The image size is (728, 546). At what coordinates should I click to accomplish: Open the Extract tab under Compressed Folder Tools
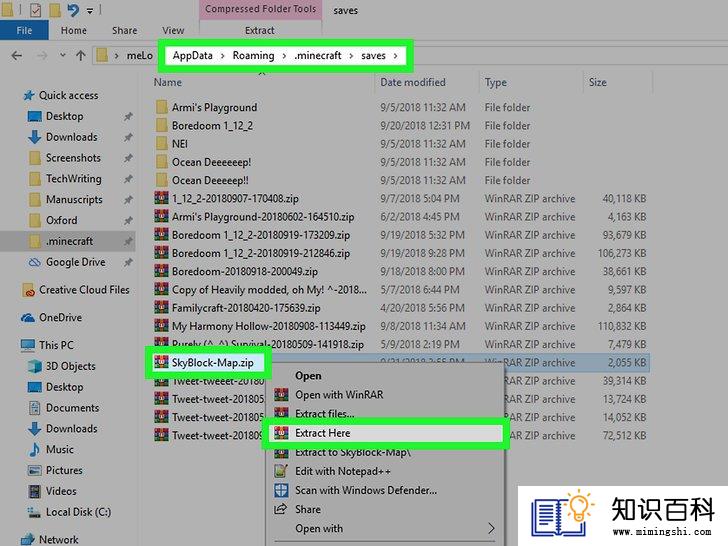[x=260, y=31]
